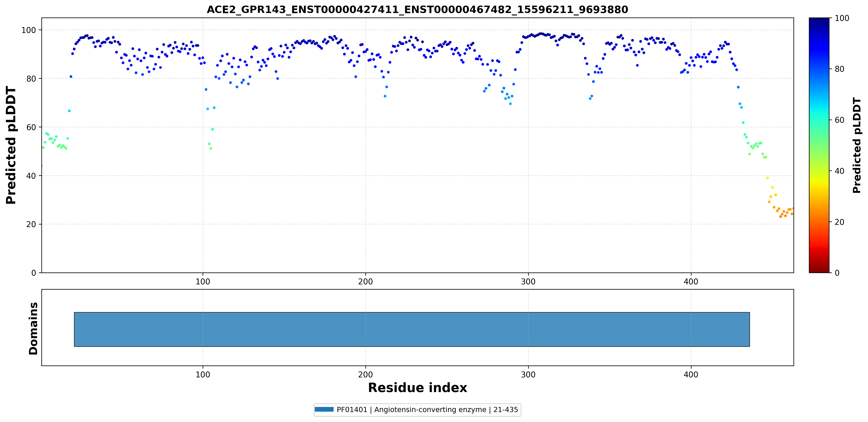Image resolution: width=868 pixels, height=422 pixels.
Task: Click the x-axis tick 200 under scatter plot
Action: [365, 281]
